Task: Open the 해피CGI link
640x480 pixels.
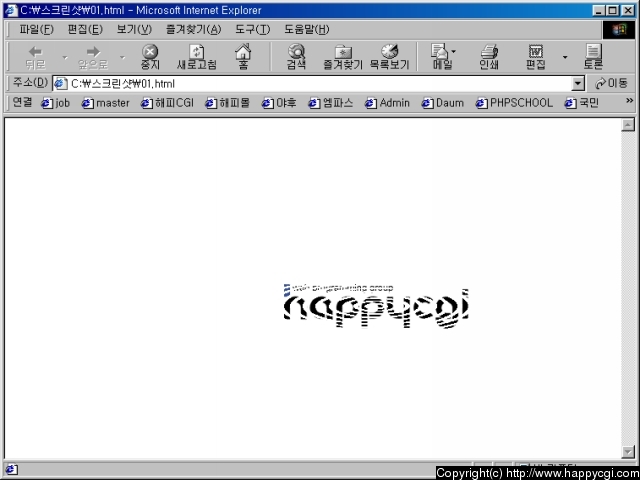Action: click(167, 103)
